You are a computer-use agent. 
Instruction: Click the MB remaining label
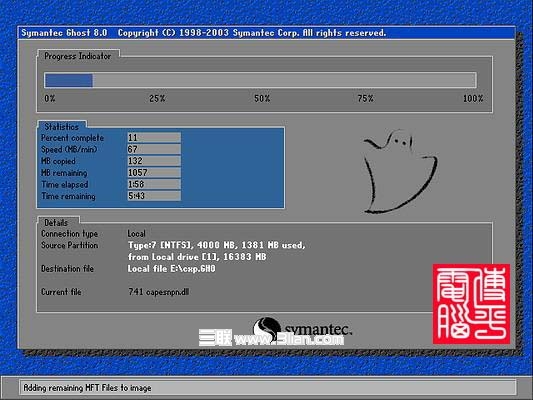coord(64,173)
